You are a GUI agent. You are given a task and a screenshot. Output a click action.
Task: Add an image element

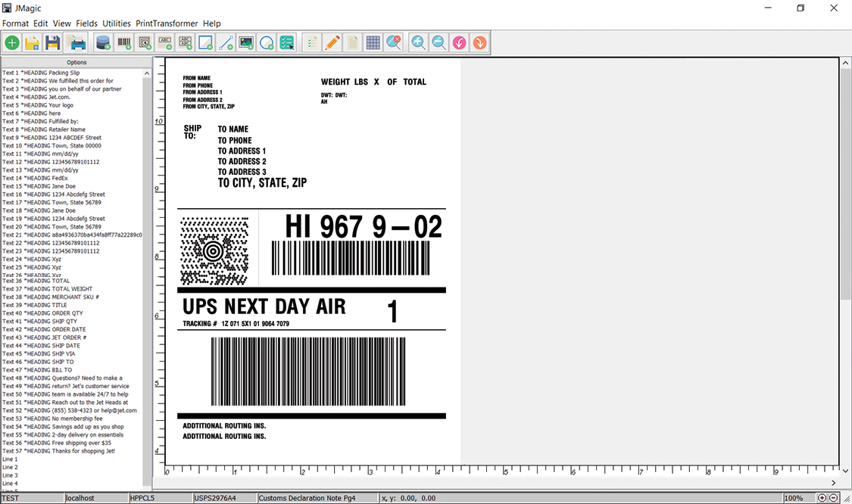(246, 42)
